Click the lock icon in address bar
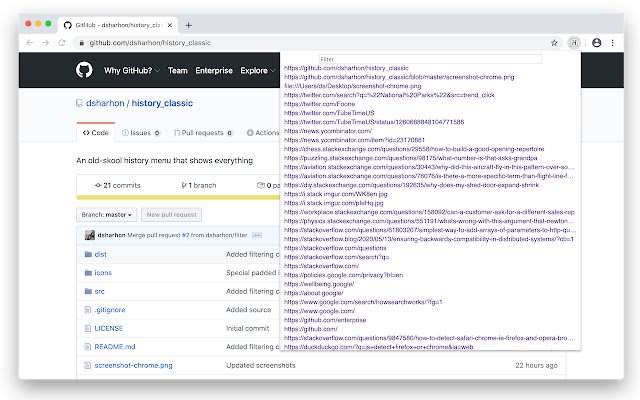The image size is (640, 400). pyautogui.click(x=82, y=43)
